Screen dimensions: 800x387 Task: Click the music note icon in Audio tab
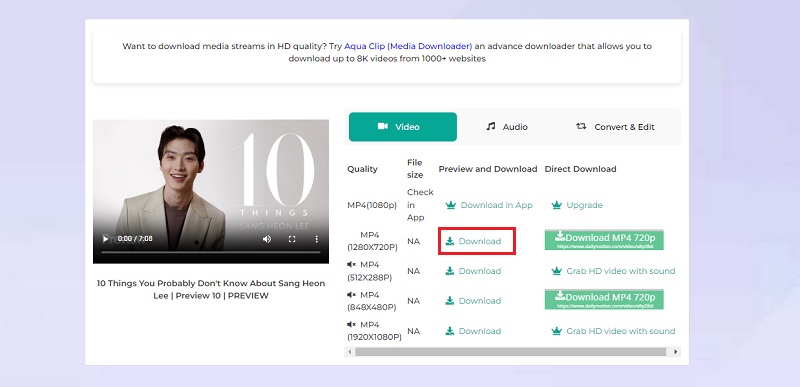[491, 126]
